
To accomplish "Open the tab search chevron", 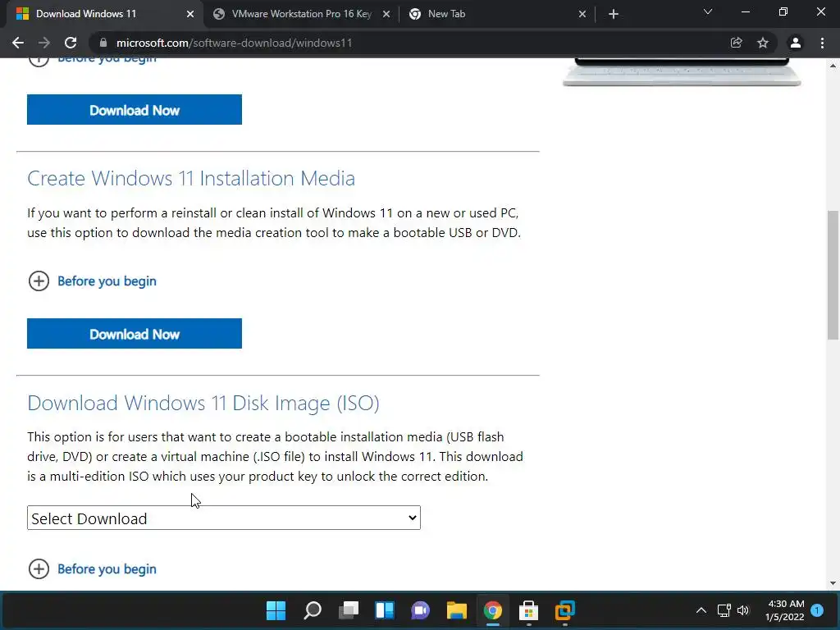I will 708,11.
